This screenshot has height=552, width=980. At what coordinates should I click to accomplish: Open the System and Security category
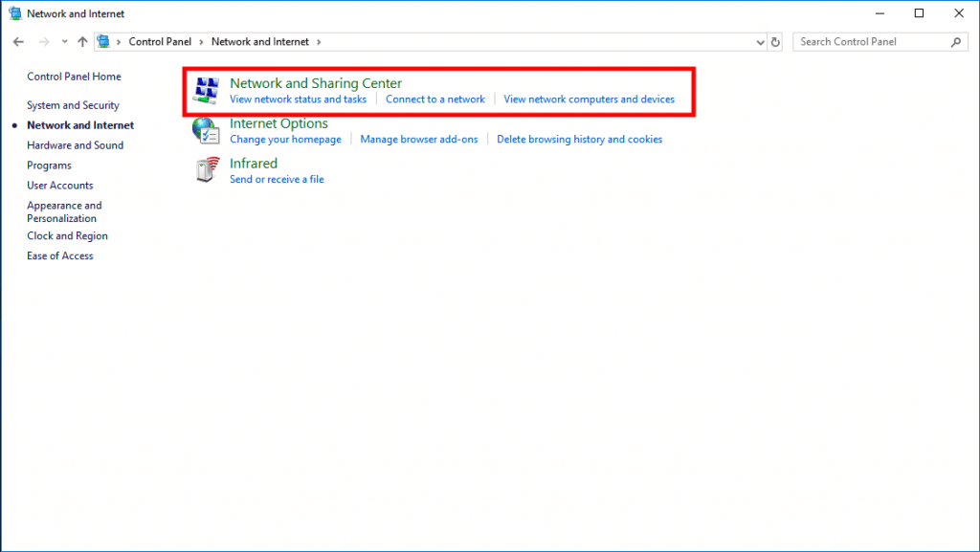[72, 105]
